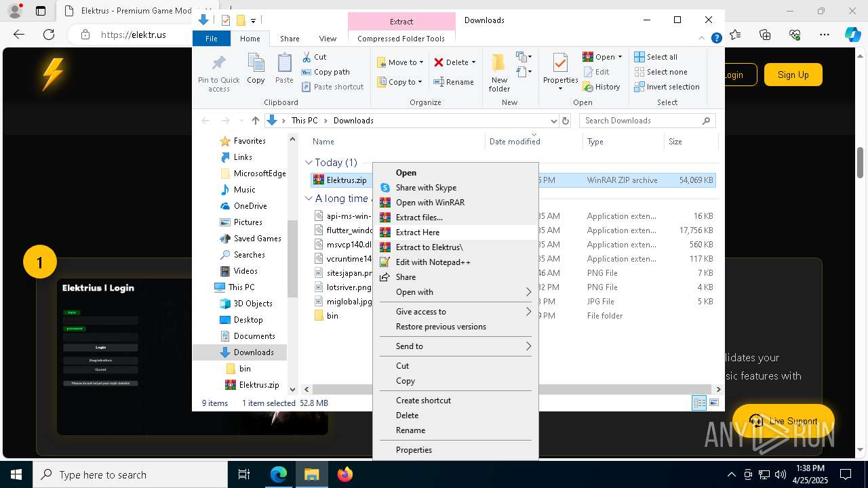Image resolution: width=868 pixels, height=488 pixels.
Task: Expand the Give access to submenu
Action: [456, 312]
